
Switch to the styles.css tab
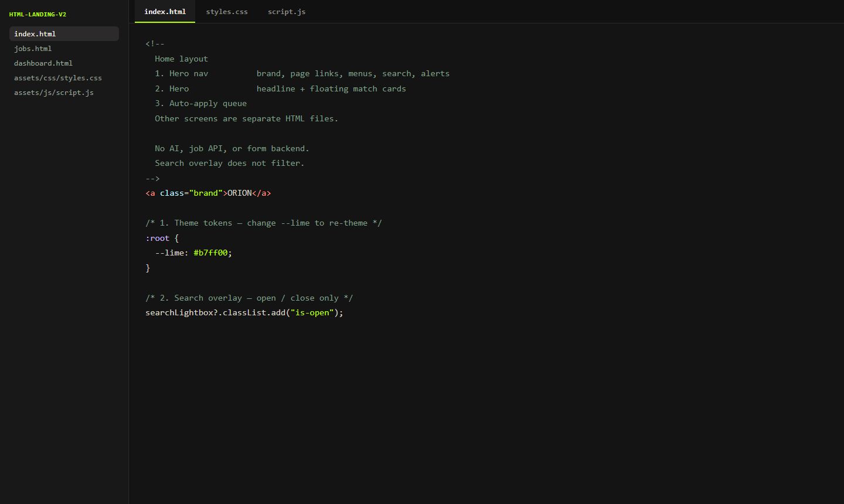point(227,12)
